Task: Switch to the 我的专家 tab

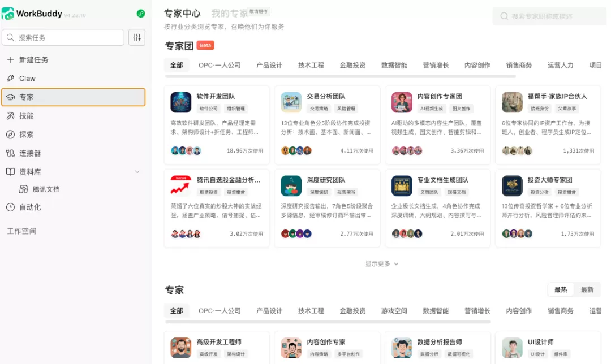Action: coord(230,14)
